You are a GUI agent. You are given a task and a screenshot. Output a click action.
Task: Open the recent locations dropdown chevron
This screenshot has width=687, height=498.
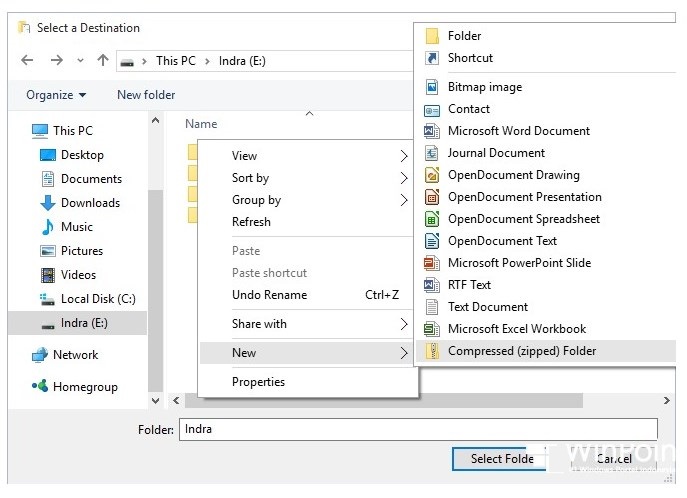pyautogui.click(x=80, y=61)
